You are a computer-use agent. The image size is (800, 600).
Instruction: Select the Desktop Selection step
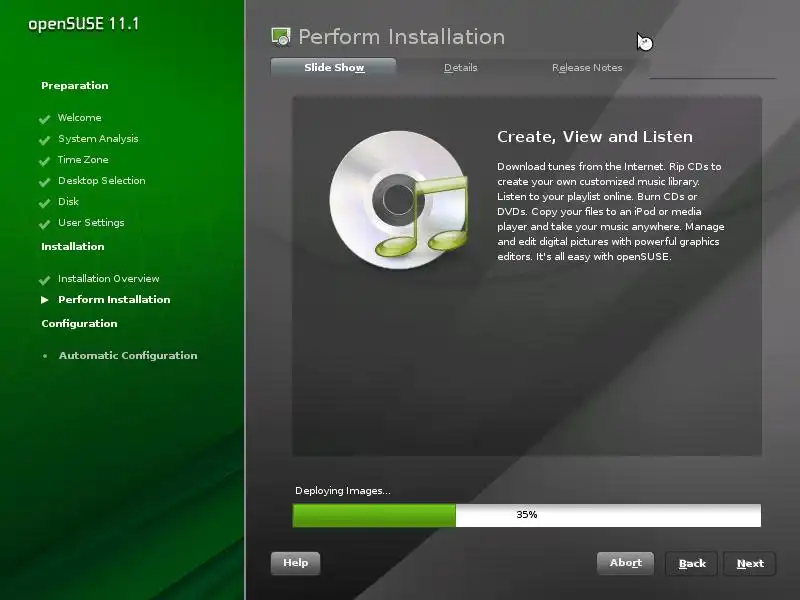tap(102, 181)
